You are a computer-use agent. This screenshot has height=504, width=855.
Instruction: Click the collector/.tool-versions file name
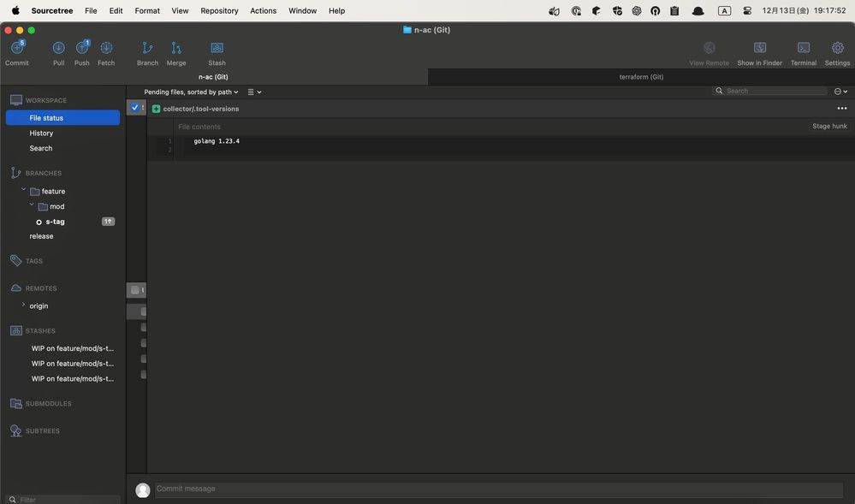pos(200,109)
